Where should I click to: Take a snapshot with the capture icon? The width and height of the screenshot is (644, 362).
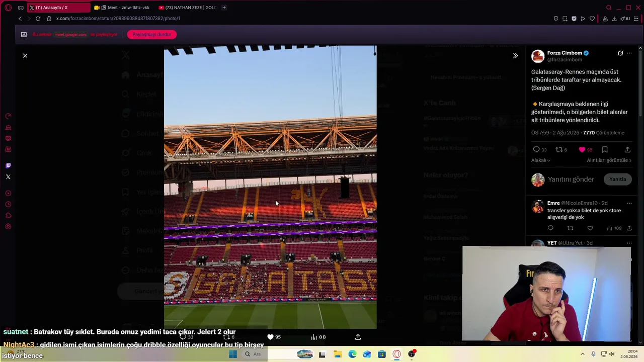(565, 19)
